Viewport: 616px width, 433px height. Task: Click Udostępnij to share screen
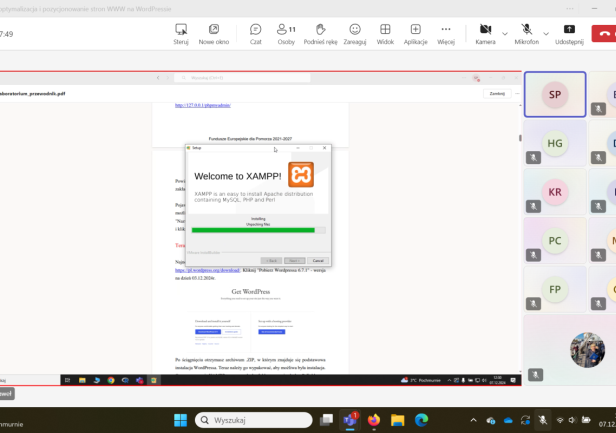click(x=569, y=34)
